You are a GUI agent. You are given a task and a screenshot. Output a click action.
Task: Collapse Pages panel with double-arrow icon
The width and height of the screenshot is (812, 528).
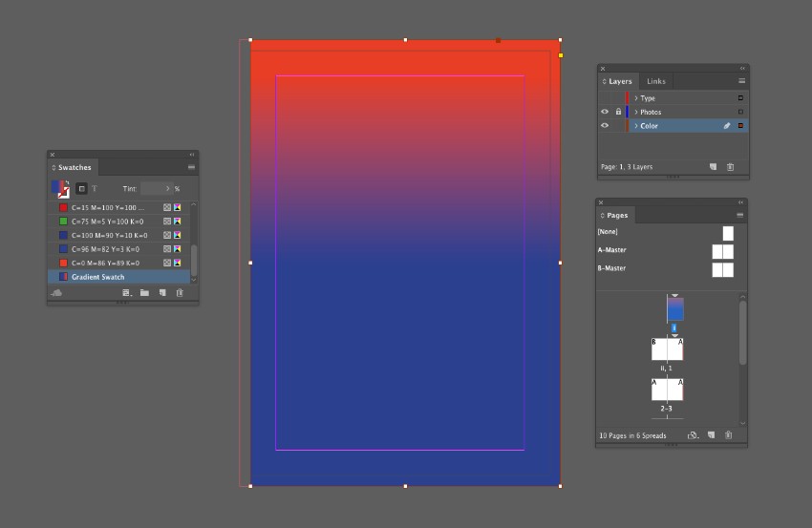(x=741, y=202)
